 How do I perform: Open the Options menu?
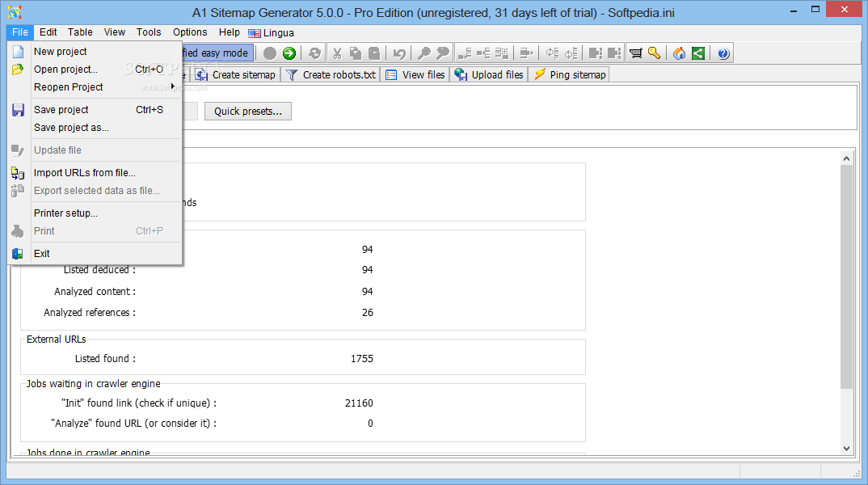tap(190, 32)
